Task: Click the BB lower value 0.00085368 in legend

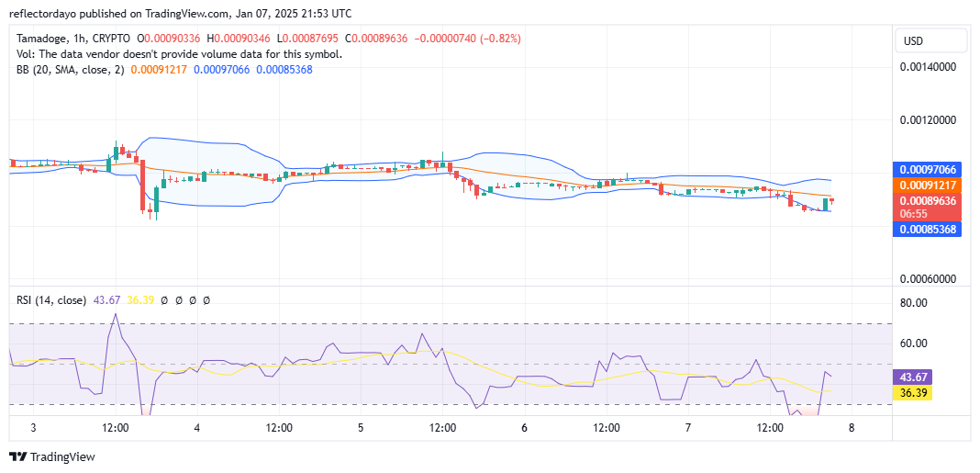Action: click(x=284, y=70)
